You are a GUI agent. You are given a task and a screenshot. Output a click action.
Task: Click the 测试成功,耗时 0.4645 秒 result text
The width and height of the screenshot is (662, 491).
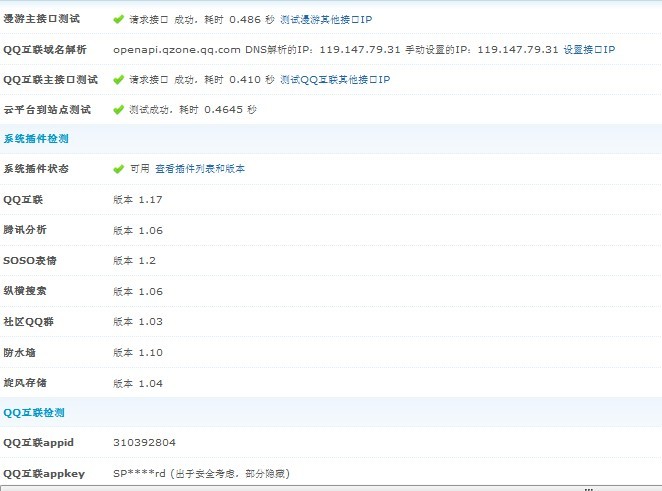tap(193, 110)
